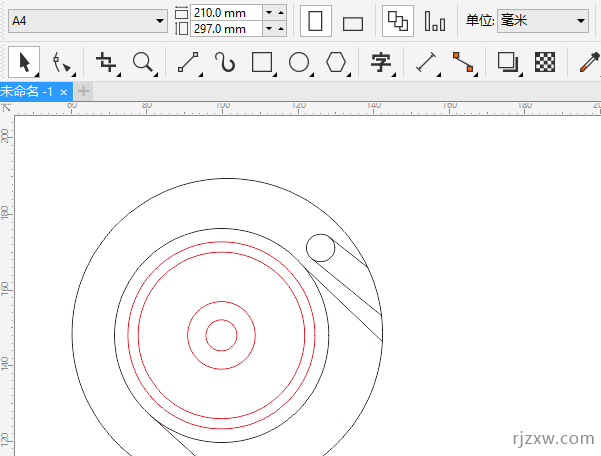
Task: Activate the Text tool
Action: (x=380, y=63)
